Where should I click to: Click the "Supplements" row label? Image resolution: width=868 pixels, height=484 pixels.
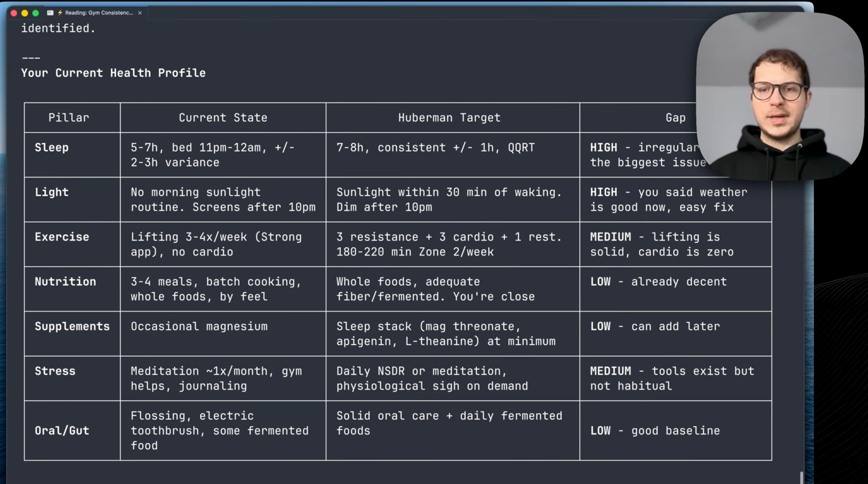(72, 326)
